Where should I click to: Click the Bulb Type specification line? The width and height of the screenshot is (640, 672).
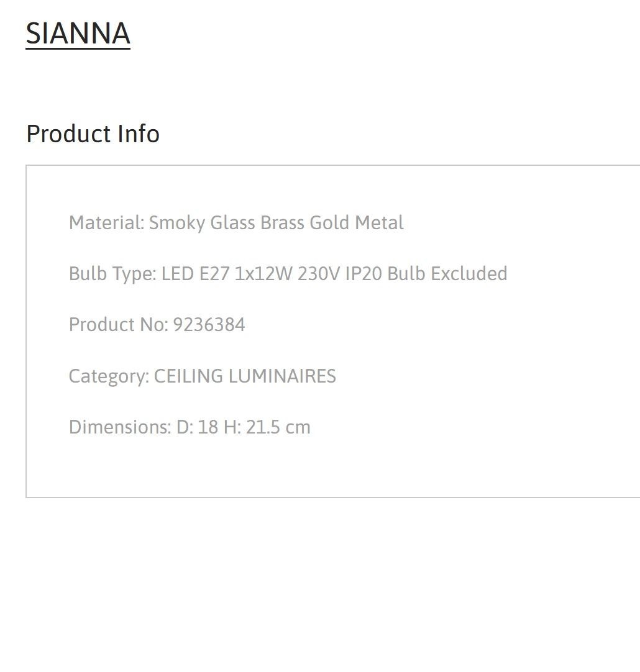[x=288, y=274]
